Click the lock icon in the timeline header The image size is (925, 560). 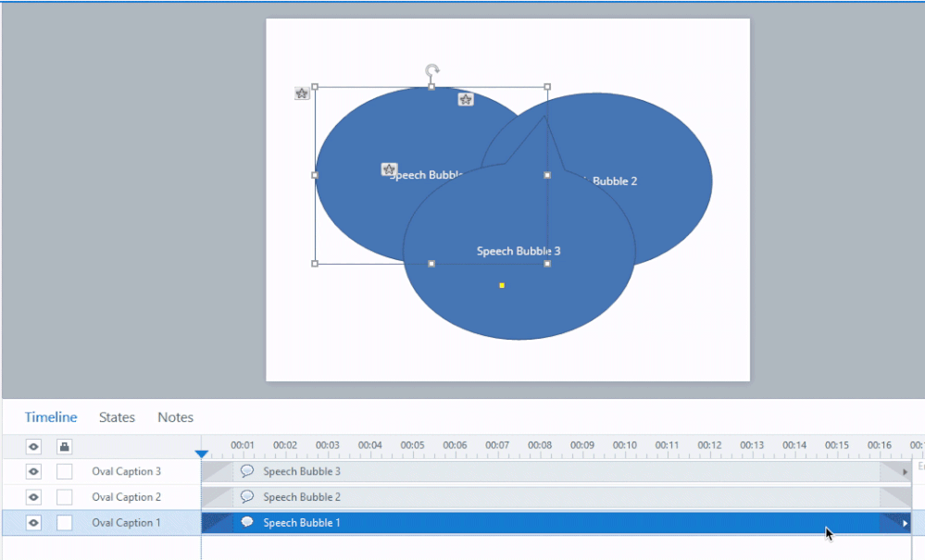[x=64, y=446]
